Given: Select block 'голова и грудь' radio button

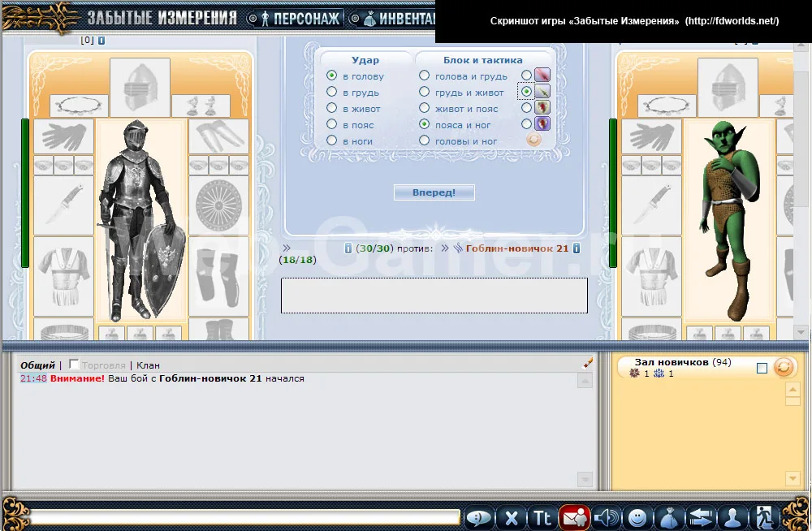Looking at the screenshot, I should (424, 76).
